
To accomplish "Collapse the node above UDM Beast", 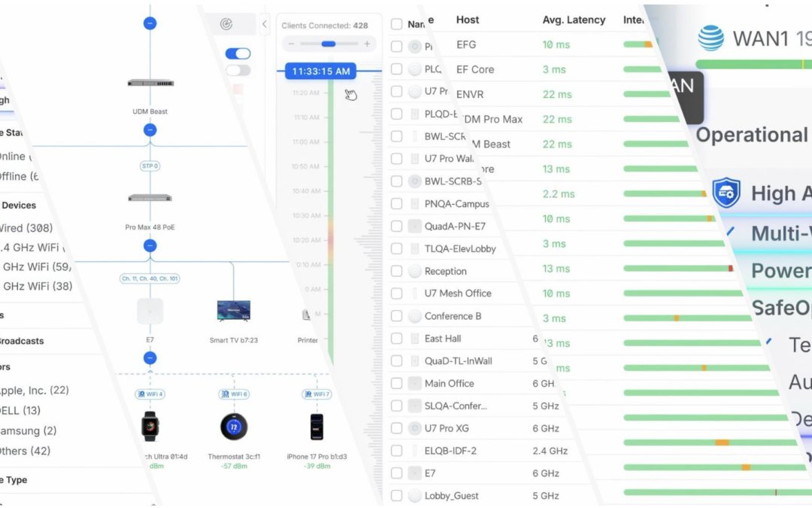I will pos(150,23).
